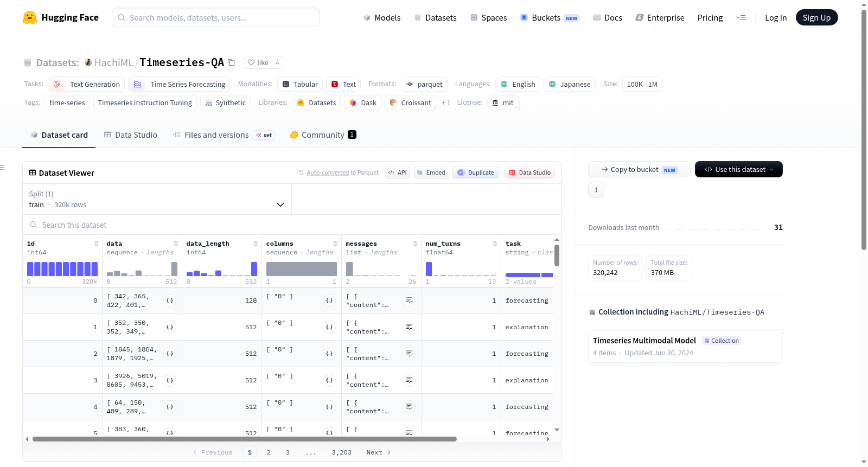The image size is (868, 467).
Task: Click the API button in viewer
Action: click(397, 172)
